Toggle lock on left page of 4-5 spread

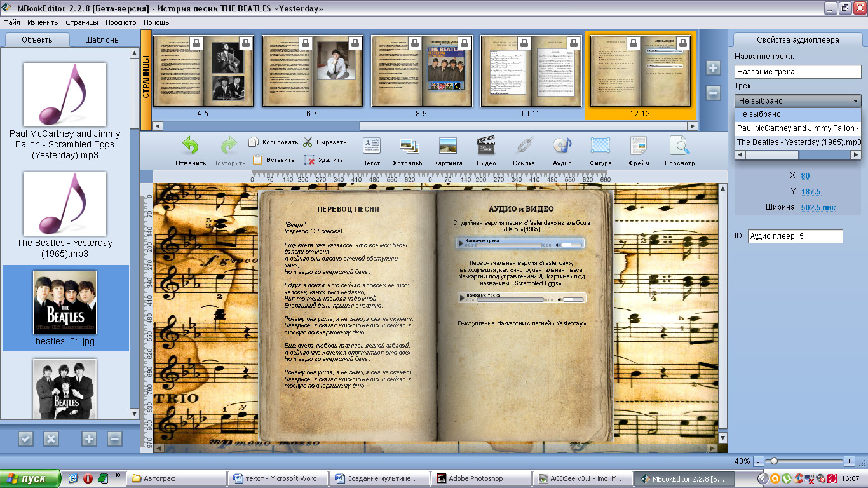click(197, 43)
